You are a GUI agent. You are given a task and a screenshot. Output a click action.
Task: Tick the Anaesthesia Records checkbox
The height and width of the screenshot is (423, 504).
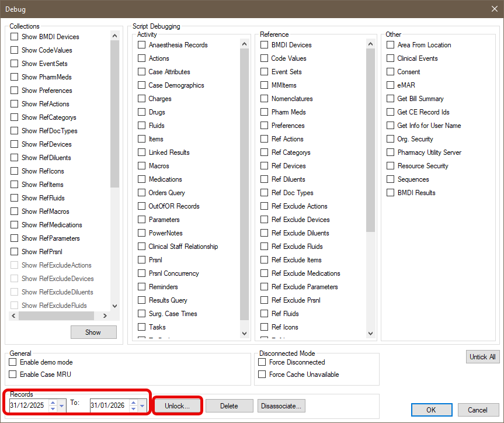click(142, 45)
